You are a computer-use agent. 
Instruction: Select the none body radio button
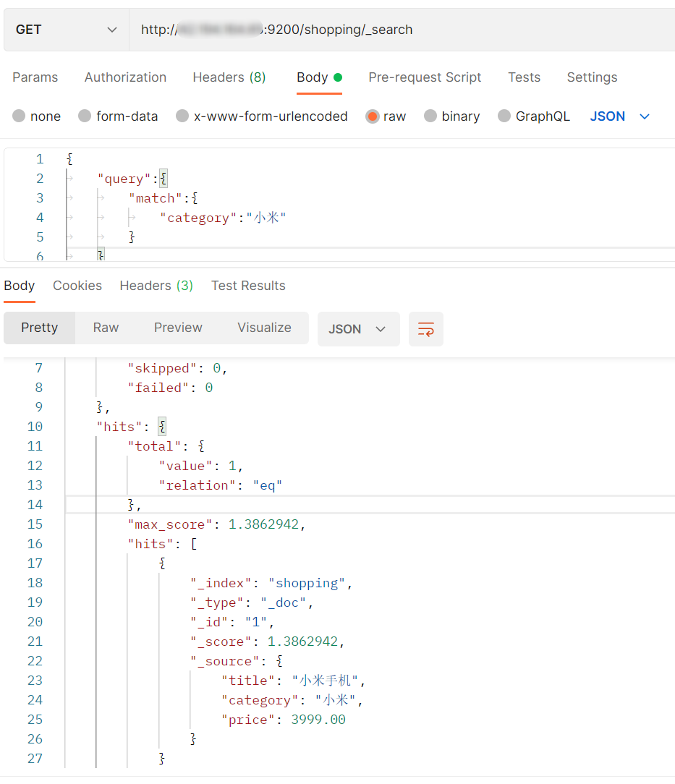click(x=19, y=116)
